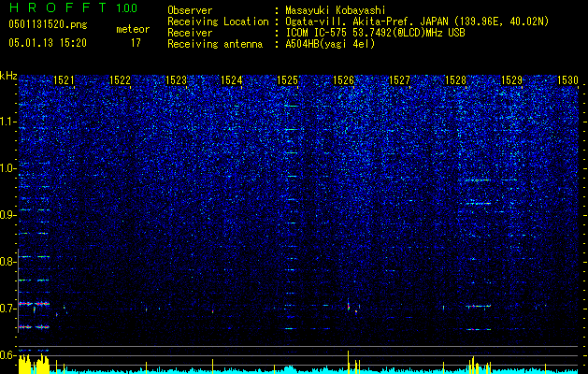Viewport: 588px width, 374px height.
Task: Click the 1522 time marker
Action: (120, 80)
